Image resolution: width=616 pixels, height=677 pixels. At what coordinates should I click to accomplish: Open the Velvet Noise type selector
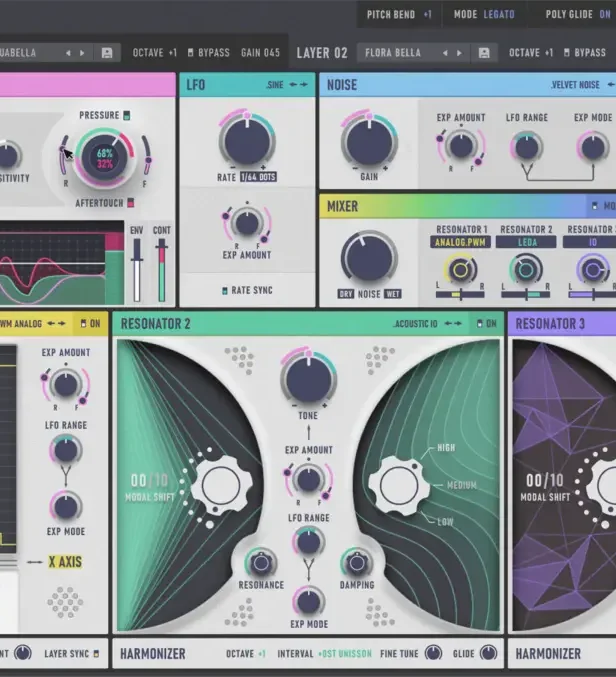(575, 85)
